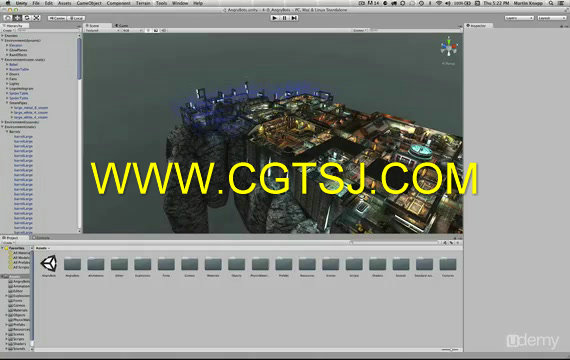Open the GameObject menu

tap(89, 3)
